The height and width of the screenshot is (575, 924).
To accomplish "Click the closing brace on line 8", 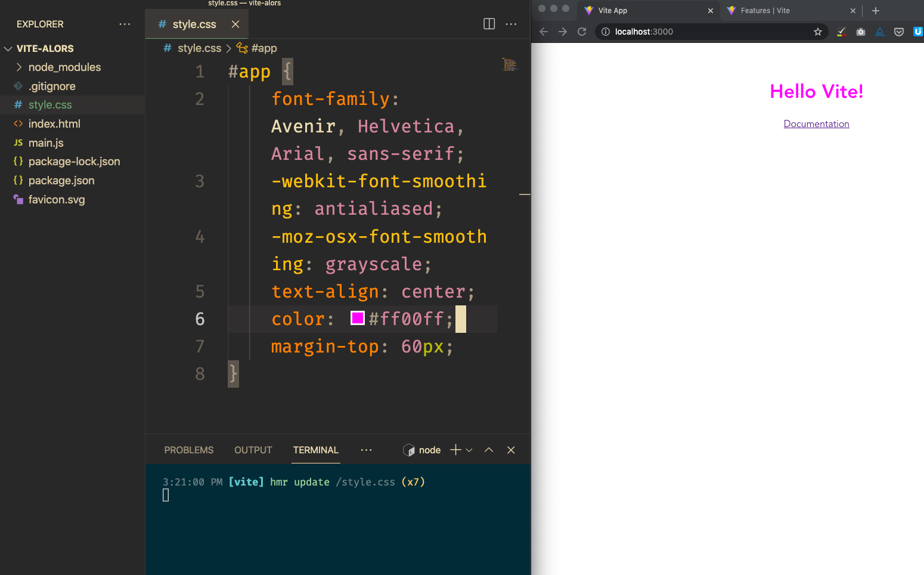I will coord(233,374).
